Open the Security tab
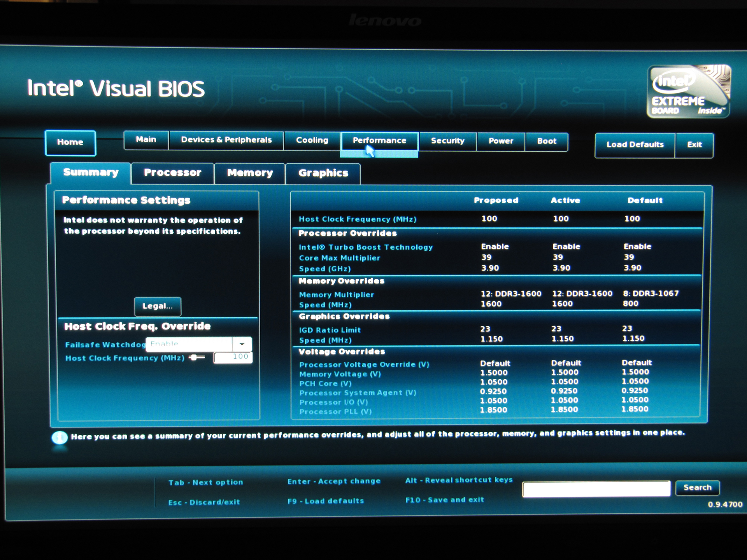Viewport: 747px width, 560px height. coord(447,141)
